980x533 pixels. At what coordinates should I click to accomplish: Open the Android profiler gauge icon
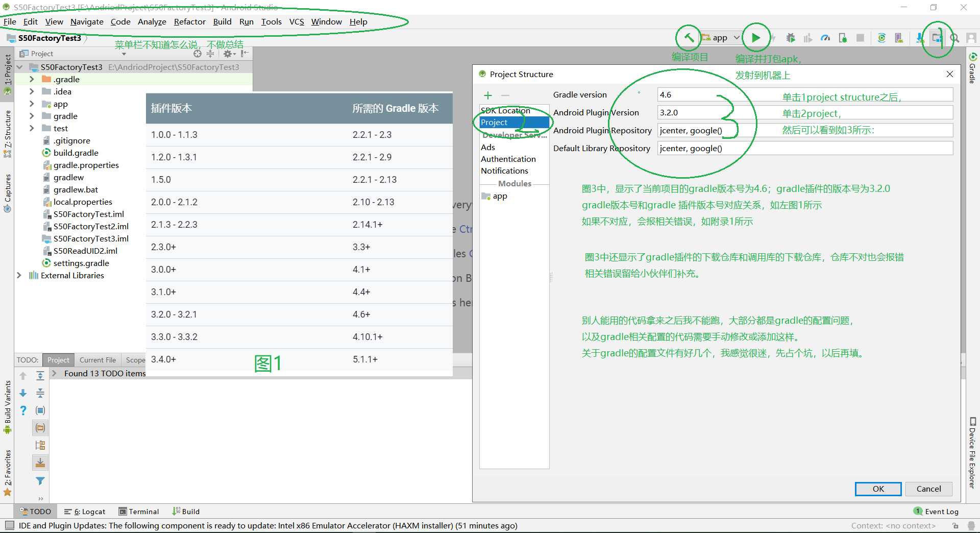click(825, 38)
